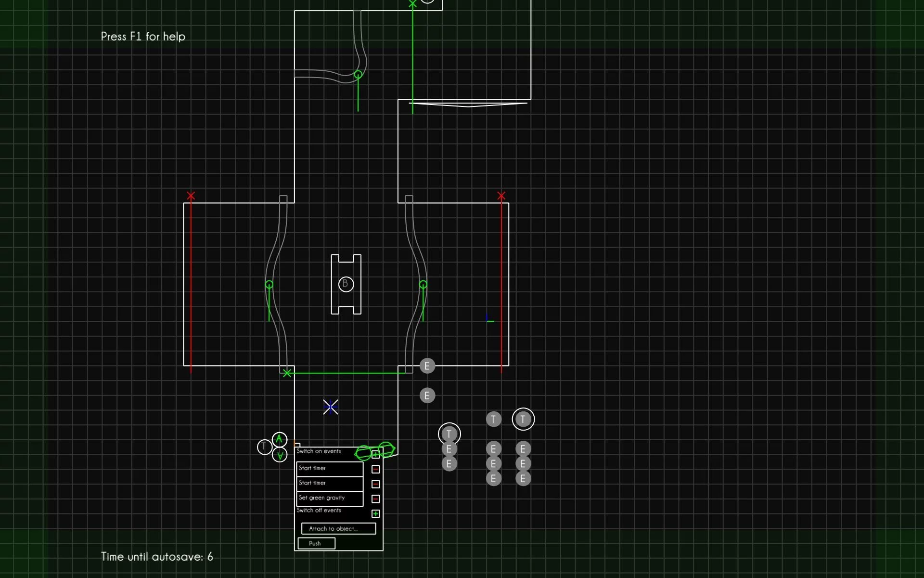The width and height of the screenshot is (924, 578).
Task: Select the ringed T node at far right
Action: pyautogui.click(x=523, y=419)
